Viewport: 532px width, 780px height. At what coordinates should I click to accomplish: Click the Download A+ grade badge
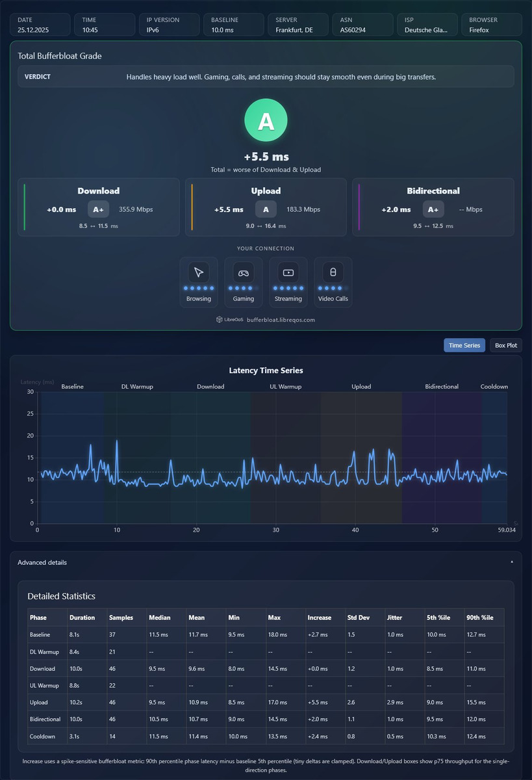tap(98, 209)
